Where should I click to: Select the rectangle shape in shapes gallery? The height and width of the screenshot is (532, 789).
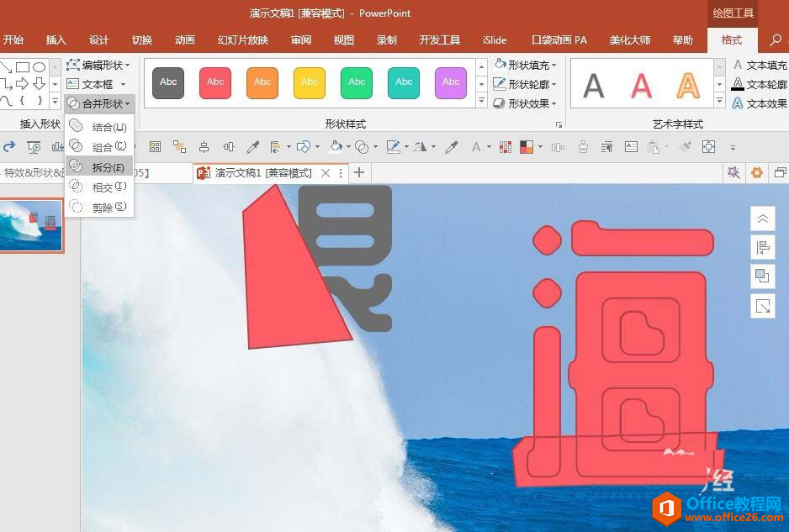22,67
